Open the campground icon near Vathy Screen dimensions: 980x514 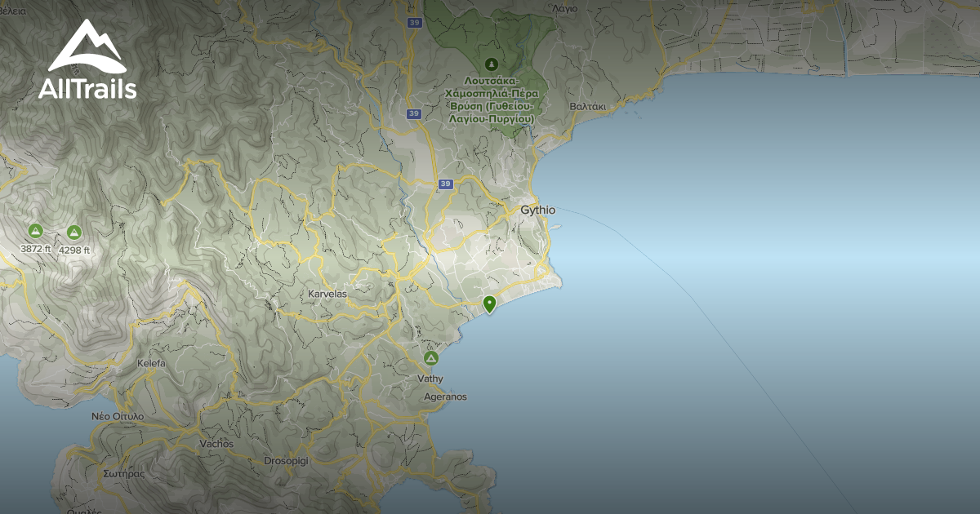pos(430,357)
